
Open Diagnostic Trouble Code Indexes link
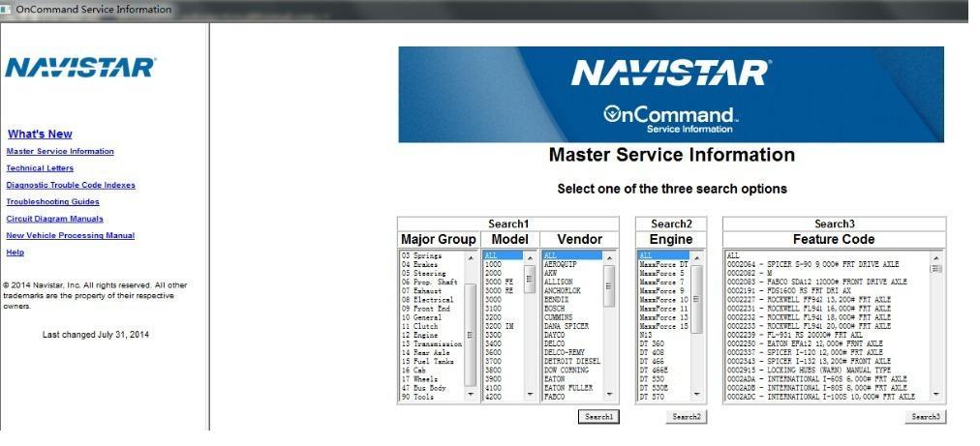[x=71, y=185]
